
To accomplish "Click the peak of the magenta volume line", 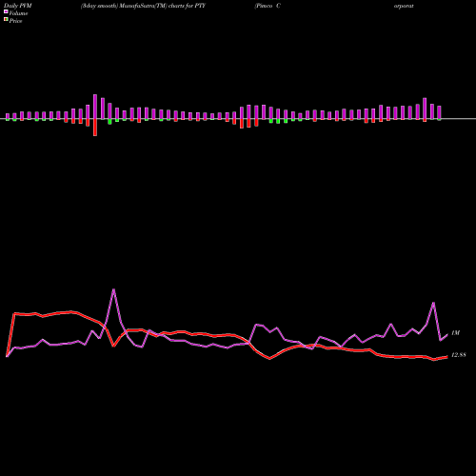I will click(x=113, y=289).
